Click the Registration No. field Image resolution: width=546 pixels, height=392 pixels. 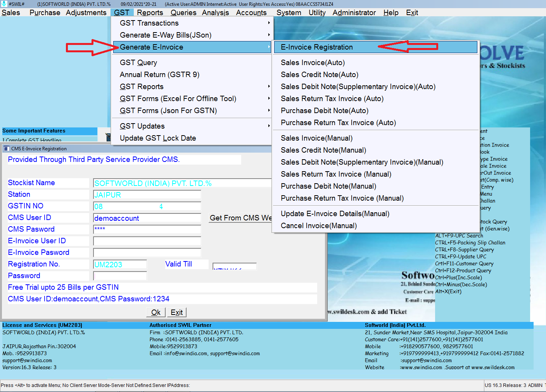(x=120, y=265)
